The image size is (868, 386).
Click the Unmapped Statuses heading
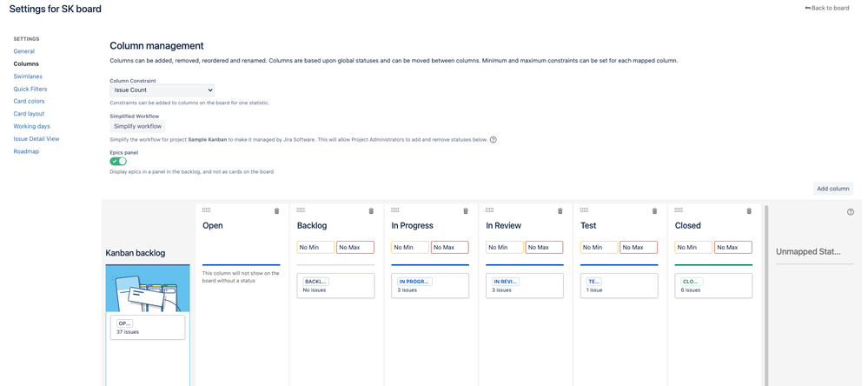tap(808, 251)
